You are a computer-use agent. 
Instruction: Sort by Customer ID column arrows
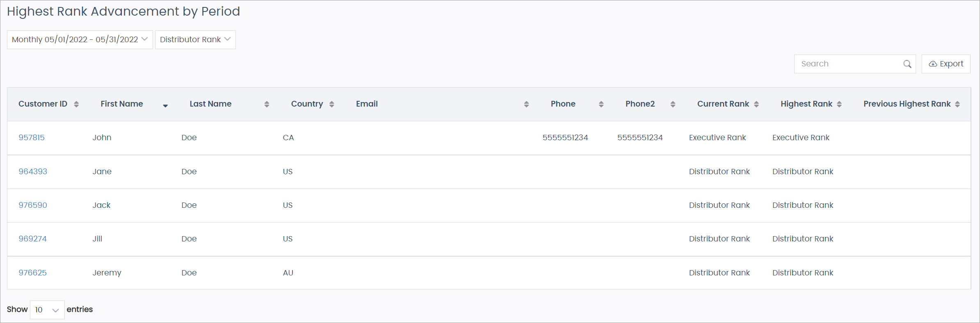76,104
